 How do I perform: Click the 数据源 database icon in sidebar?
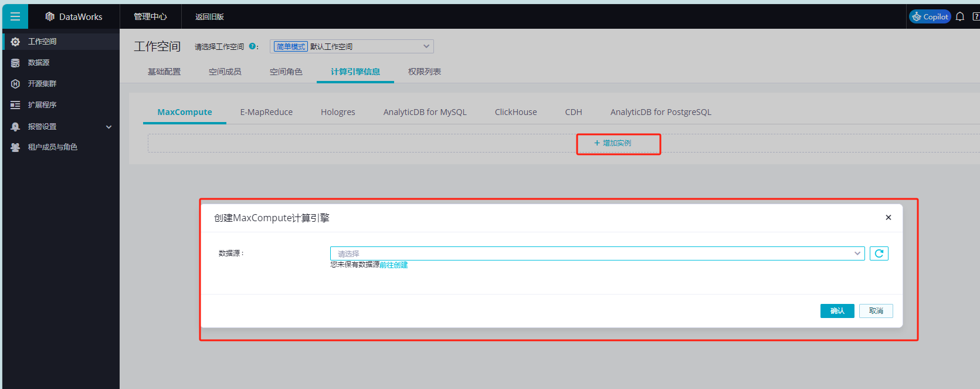pos(15,63)
